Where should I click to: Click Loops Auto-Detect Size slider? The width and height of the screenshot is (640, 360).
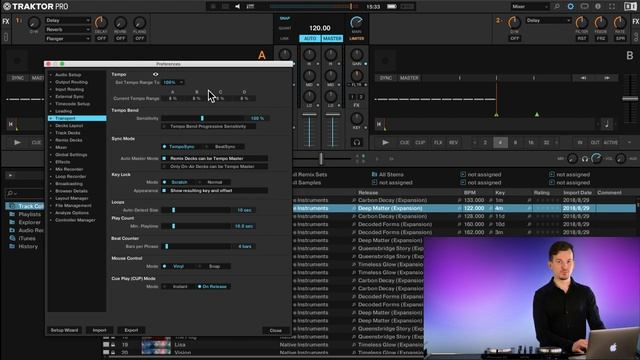(x=196, y=210)
